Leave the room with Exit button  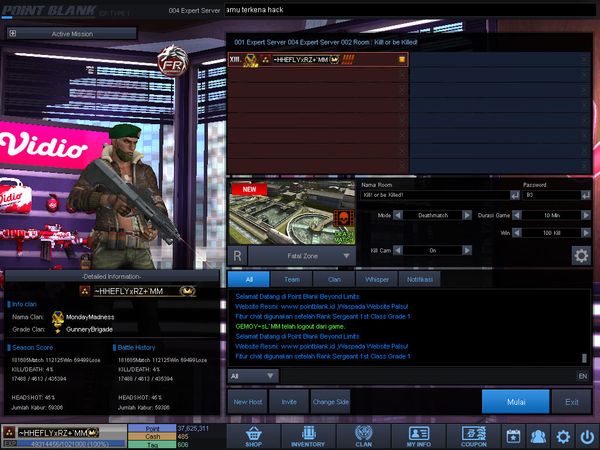click(572, 402)
